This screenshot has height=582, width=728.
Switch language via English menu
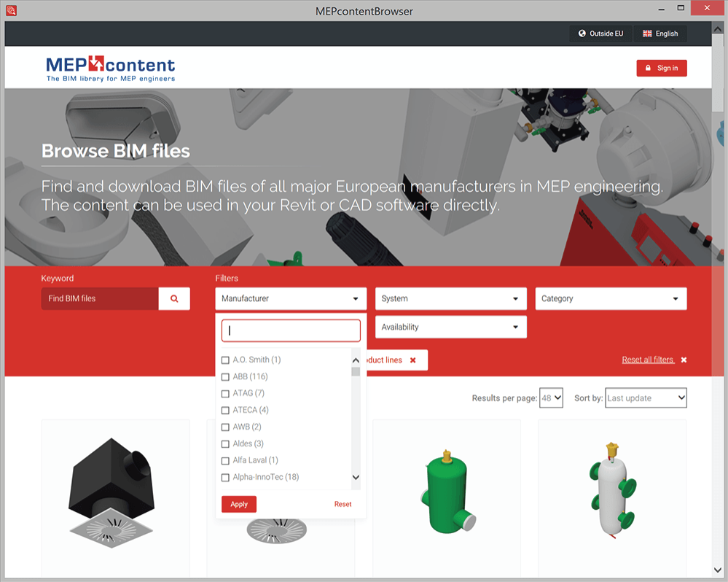pyautogui.click(x=660, y=34)
